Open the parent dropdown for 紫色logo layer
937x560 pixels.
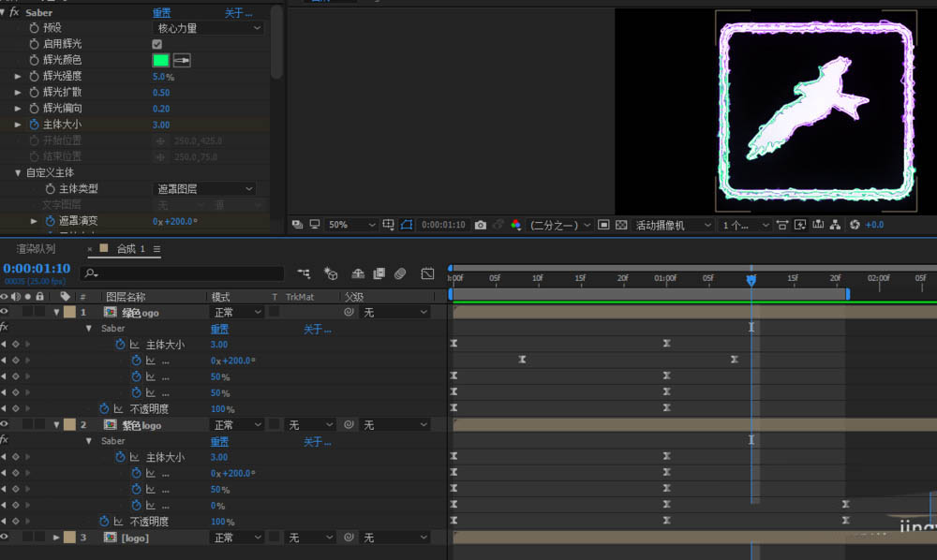tap(395, 425)
